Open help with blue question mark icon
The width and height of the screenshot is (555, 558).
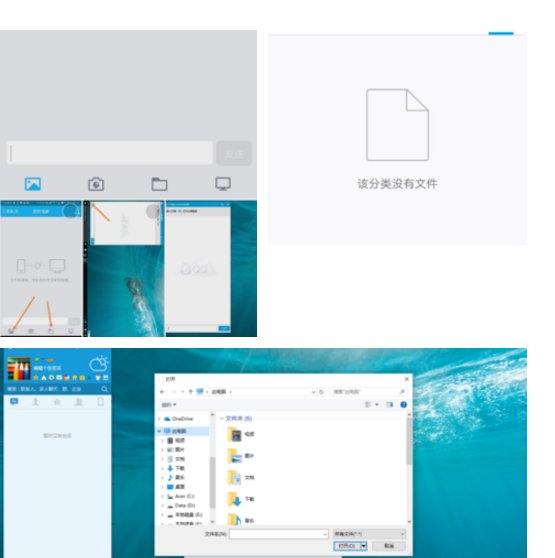pos(403,405)
